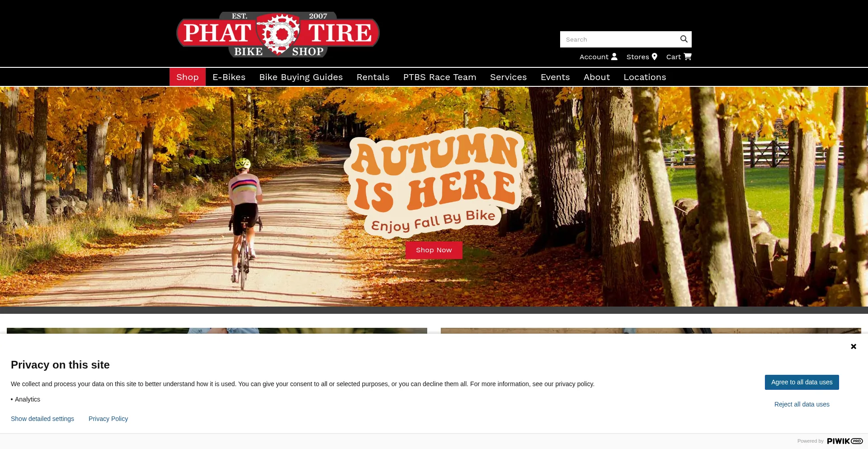Expand Bike Buying Guides menu

(x=301, y=77)
